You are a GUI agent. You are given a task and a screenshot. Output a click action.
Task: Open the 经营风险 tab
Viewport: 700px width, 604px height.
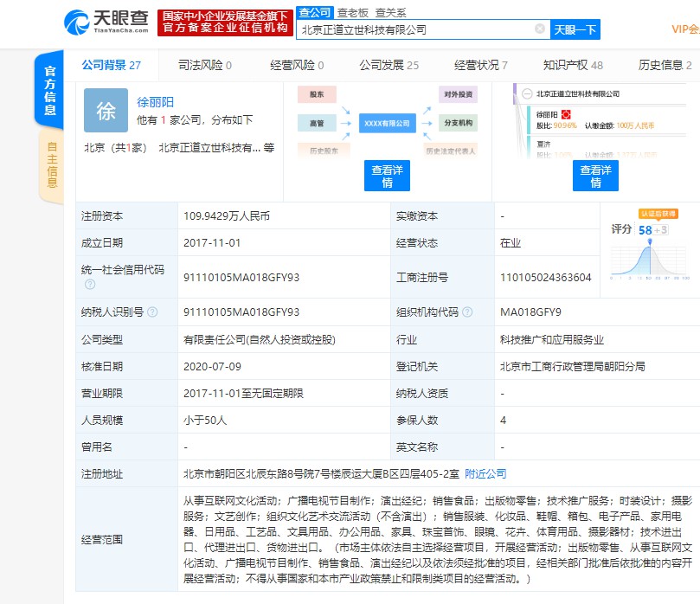[x=297, y=65]
